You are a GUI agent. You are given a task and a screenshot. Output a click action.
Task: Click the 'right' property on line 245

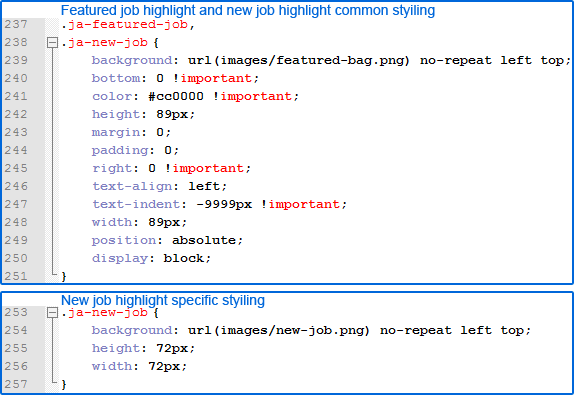tap(112, 169)
